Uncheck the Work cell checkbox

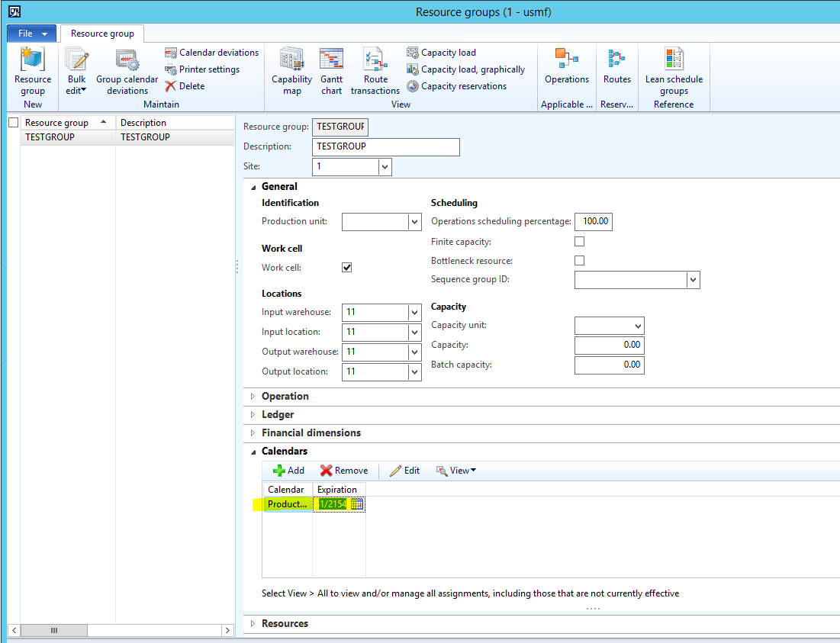(347, 268)
